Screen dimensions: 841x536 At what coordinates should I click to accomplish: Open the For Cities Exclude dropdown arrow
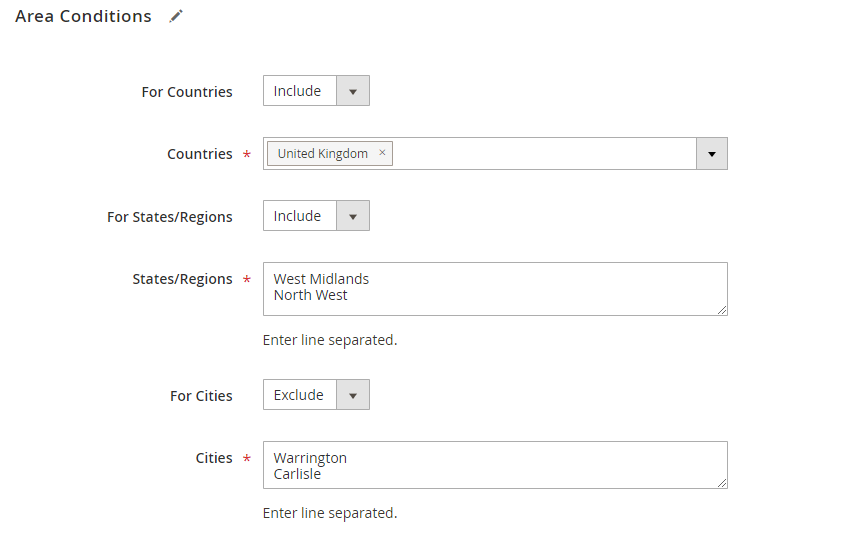tap(352, 395)
